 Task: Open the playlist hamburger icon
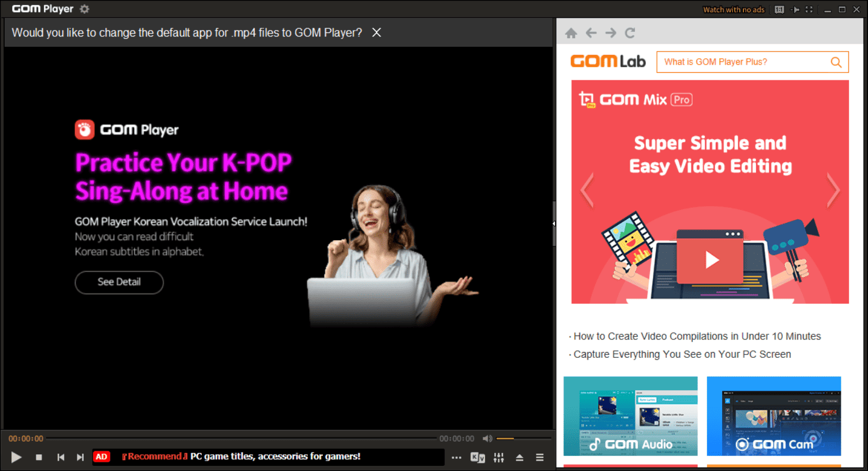[540, 457]
